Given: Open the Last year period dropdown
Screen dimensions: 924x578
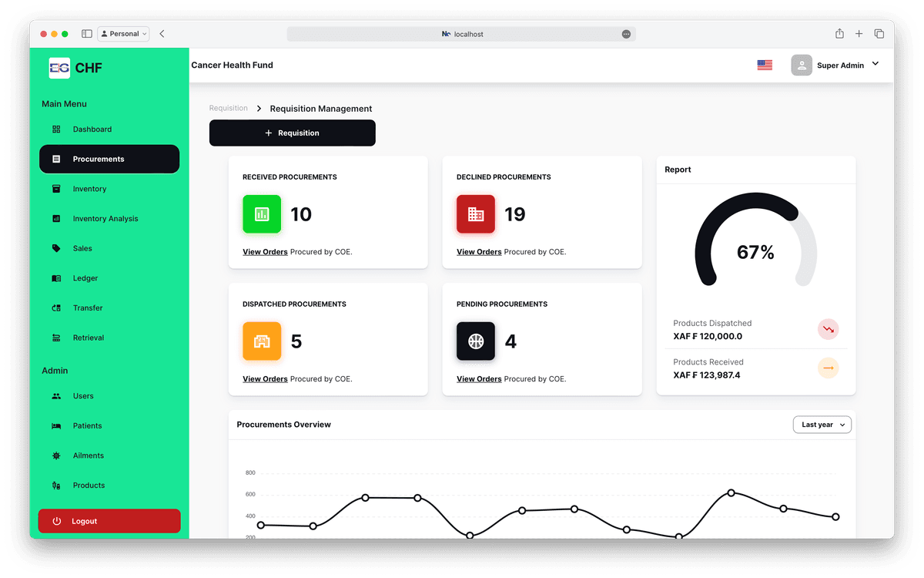Looking at the screenshot, I should tap(822, 425).
